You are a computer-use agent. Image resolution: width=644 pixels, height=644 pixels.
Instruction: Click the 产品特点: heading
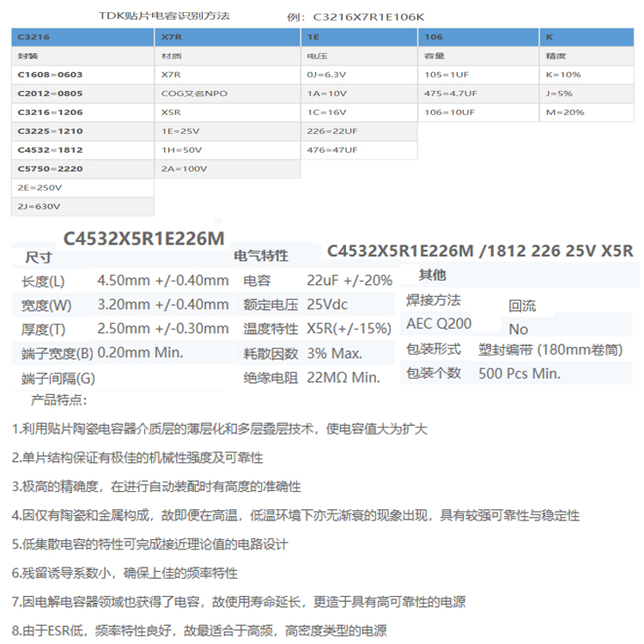coord(58,400)
